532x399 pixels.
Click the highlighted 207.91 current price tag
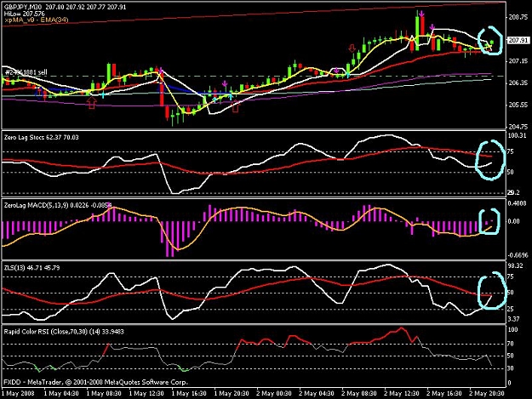[x=518, y=40]
